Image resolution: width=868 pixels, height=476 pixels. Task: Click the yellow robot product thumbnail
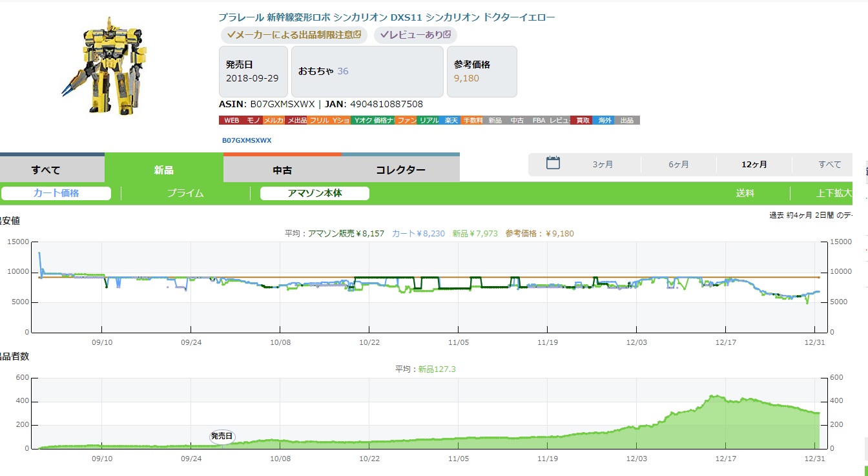click(x=107, y=65)
